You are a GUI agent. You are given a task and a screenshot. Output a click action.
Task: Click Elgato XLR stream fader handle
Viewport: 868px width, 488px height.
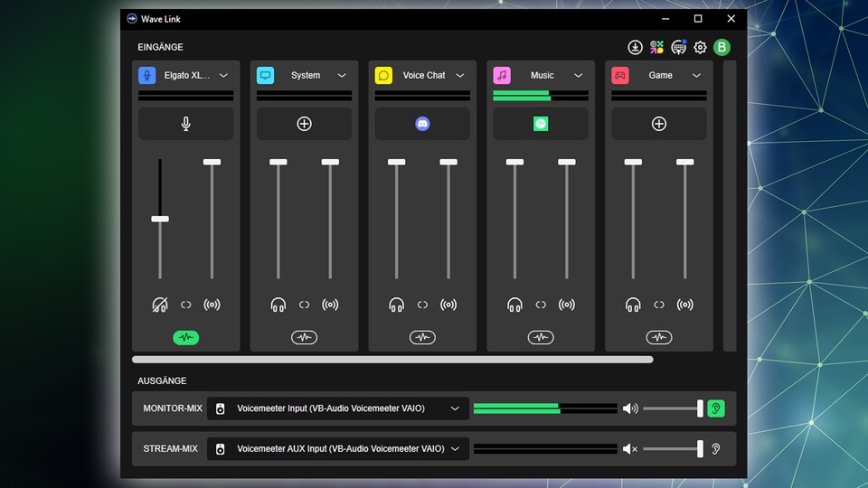coord(212,162)
